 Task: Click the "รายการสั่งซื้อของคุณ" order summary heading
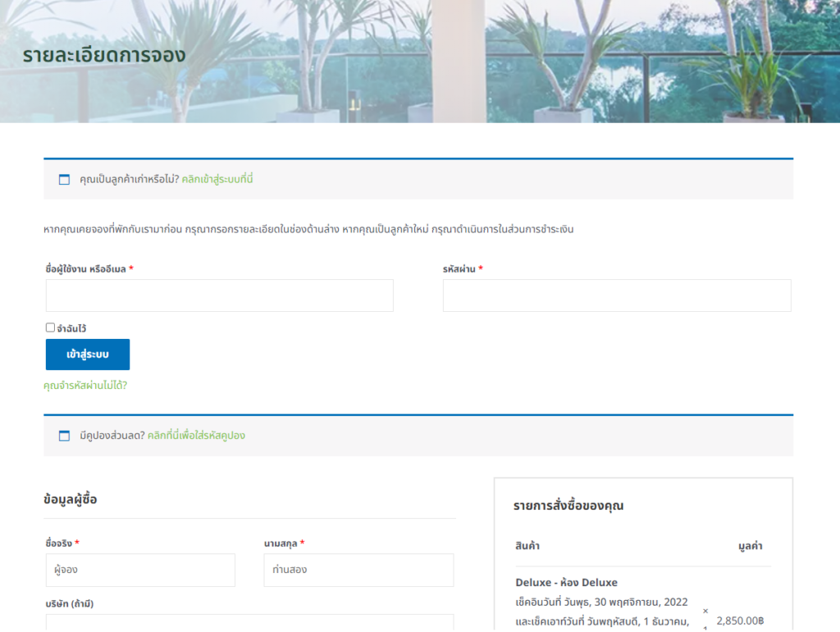coord(568,506)
